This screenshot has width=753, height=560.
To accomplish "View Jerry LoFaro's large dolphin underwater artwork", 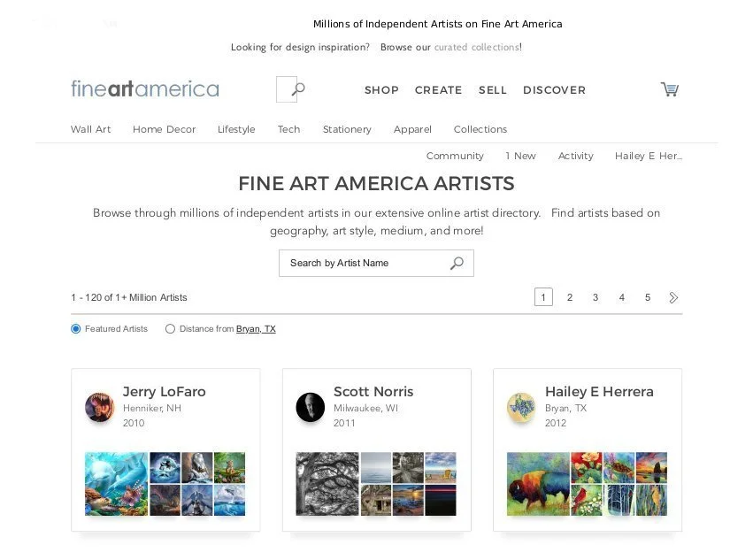I will pyautogui.click(x=117, y=484).
